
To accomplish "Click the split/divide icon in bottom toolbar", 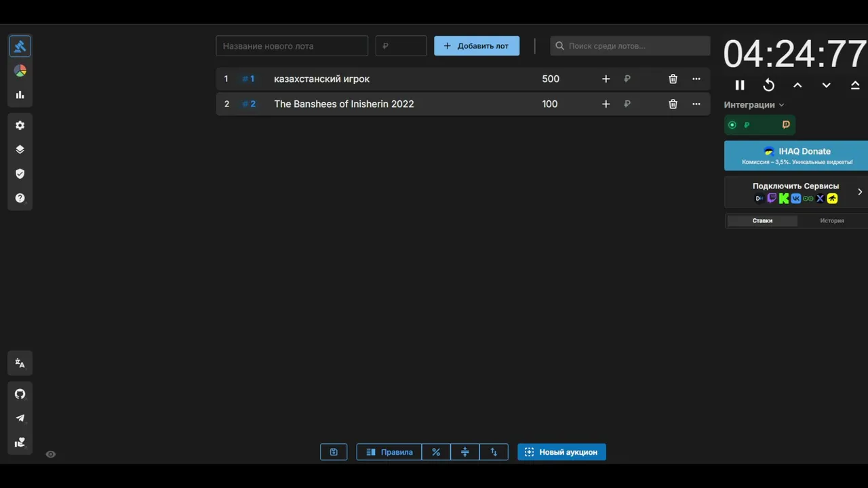I will (x=465, y=452).
